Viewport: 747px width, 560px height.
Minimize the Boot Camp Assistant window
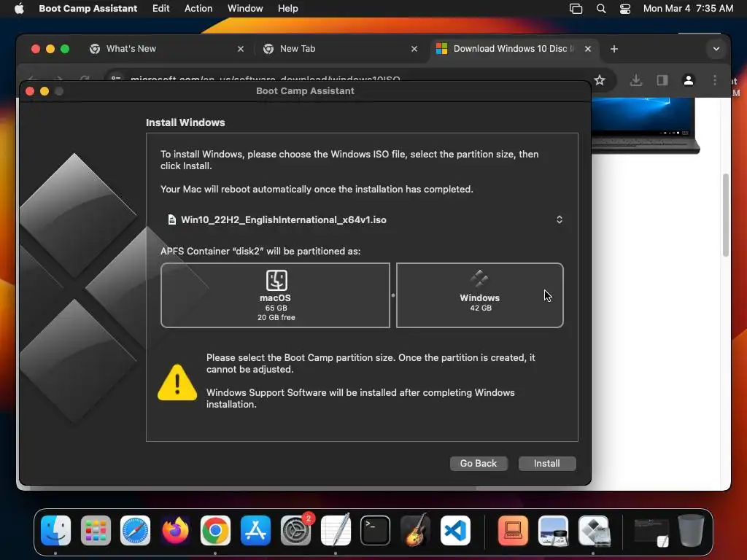point(44,91)
